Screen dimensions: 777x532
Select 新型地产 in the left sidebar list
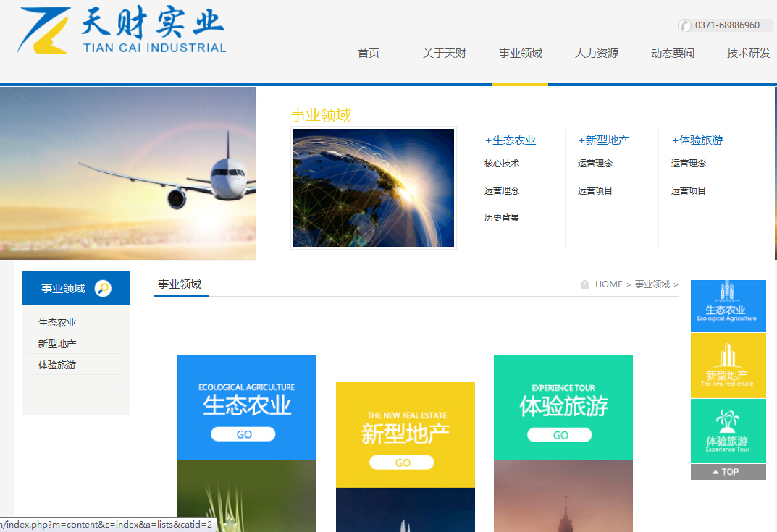coord(57,344)
